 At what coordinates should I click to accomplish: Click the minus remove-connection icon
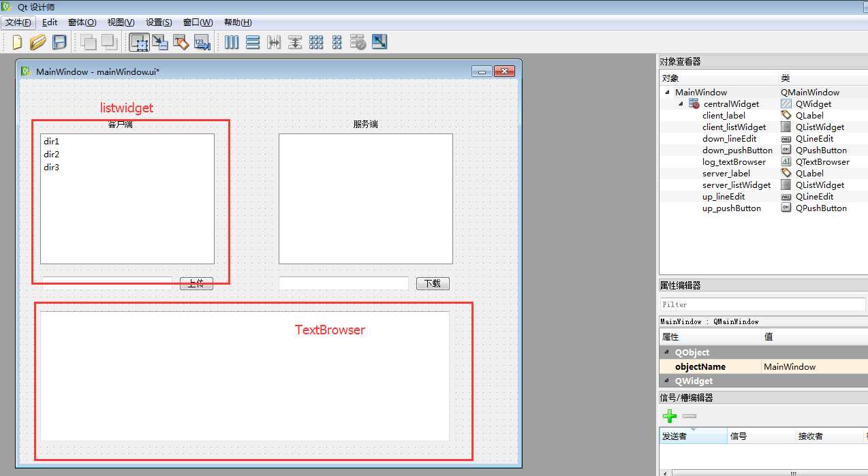point(689,416)
